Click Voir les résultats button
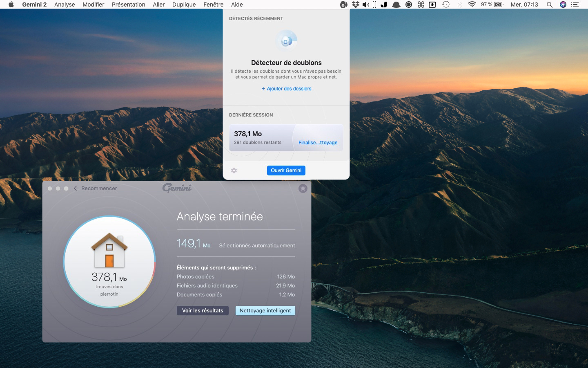Screen dimensions: 588x368 pyautogui.click(x=203, y=311)
